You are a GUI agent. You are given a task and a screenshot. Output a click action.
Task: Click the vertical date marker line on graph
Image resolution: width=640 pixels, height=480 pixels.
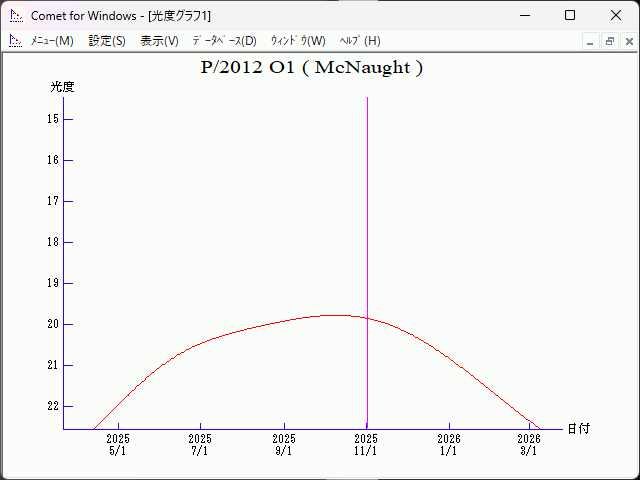(367, 200)
